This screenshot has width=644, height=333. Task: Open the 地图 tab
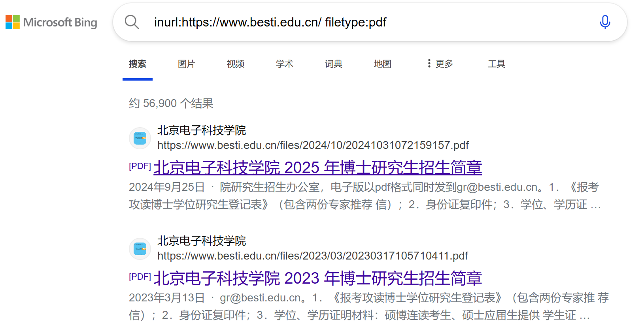pos(383,64)
